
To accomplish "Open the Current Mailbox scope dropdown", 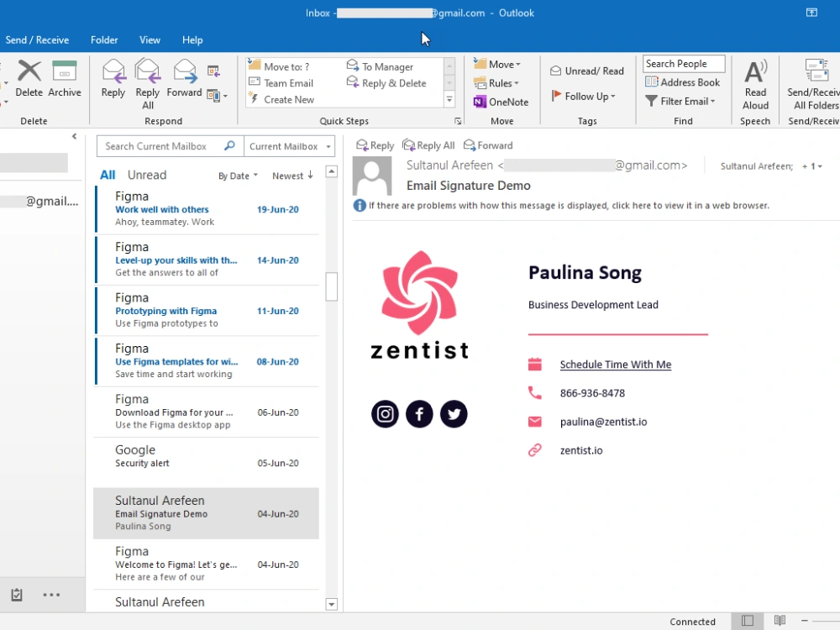I will coord(289,146).
